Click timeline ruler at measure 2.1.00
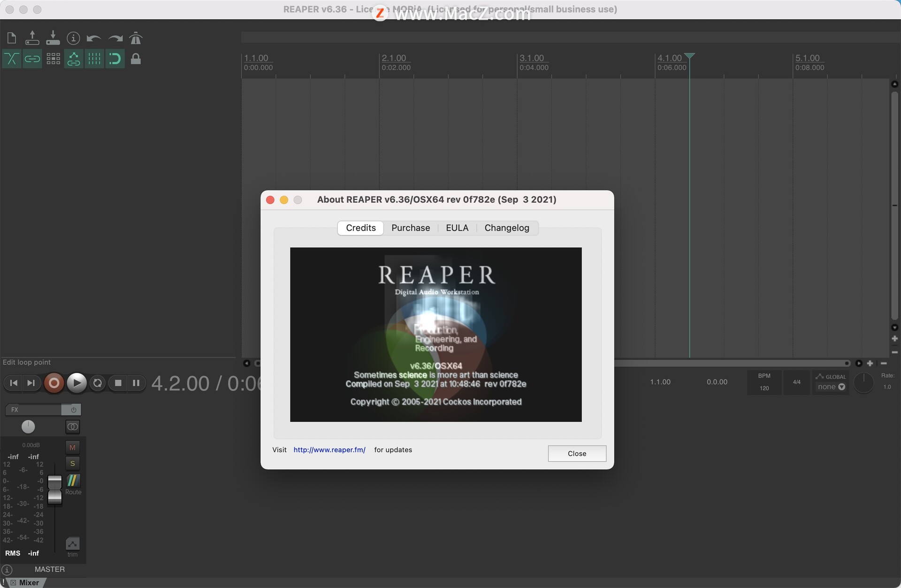 (394, 58)
